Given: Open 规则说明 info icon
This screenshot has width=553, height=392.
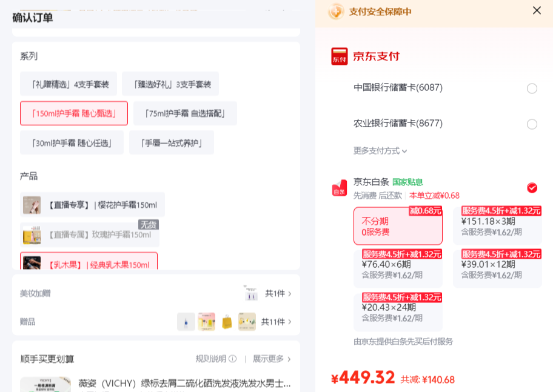Looking at the screenshot, I should tap(232, 359).
